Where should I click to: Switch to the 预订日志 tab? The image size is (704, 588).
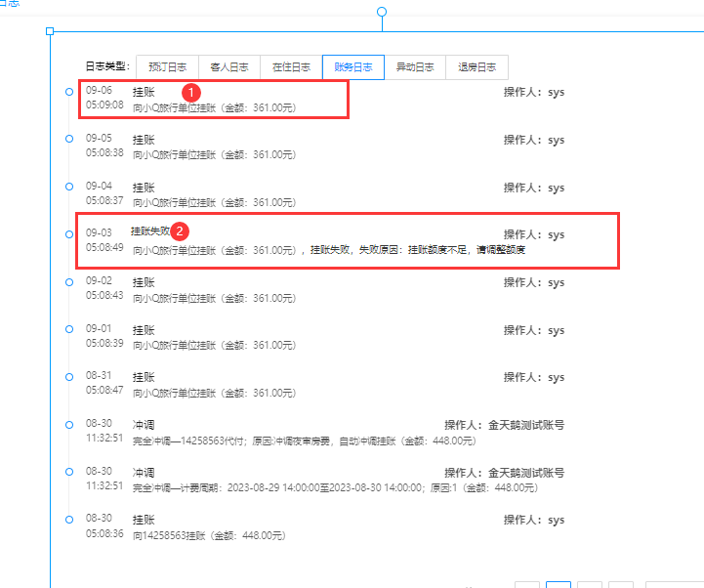pos(168,67)
